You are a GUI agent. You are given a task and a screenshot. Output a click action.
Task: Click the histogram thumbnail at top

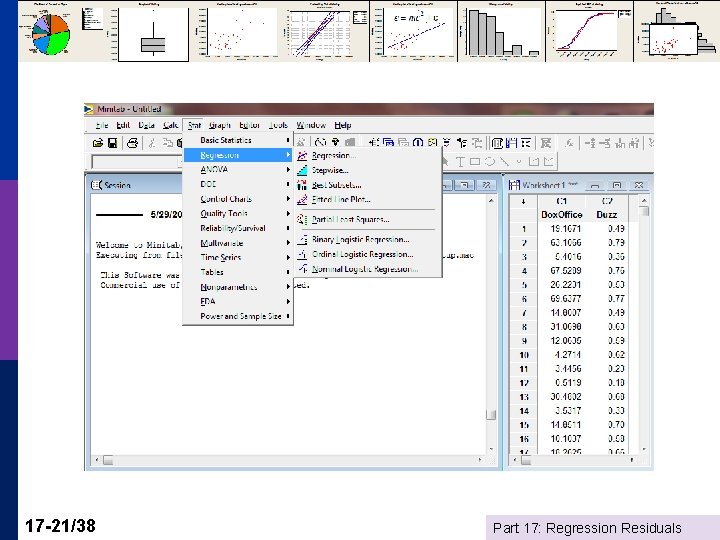[x=502, y=32]
